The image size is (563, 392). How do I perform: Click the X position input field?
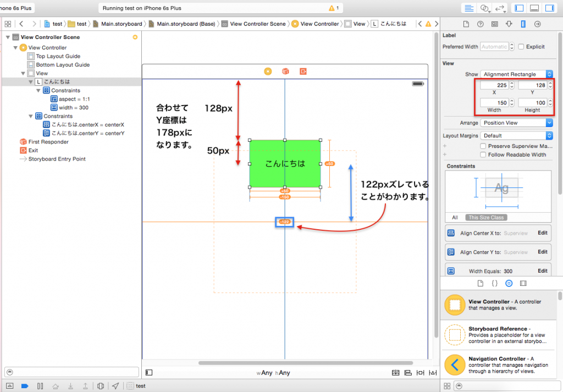pyautogui.click(x=494, y=85)
